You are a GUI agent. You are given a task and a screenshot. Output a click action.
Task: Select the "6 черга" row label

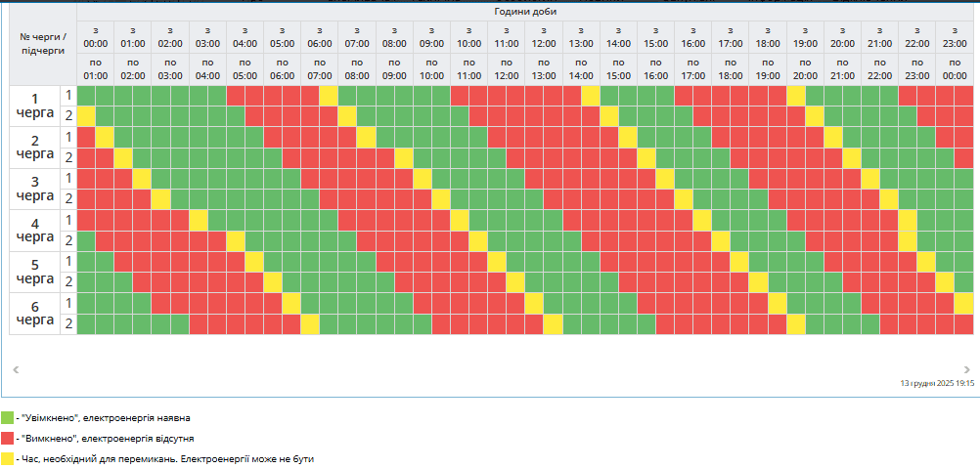pos(35,314)
